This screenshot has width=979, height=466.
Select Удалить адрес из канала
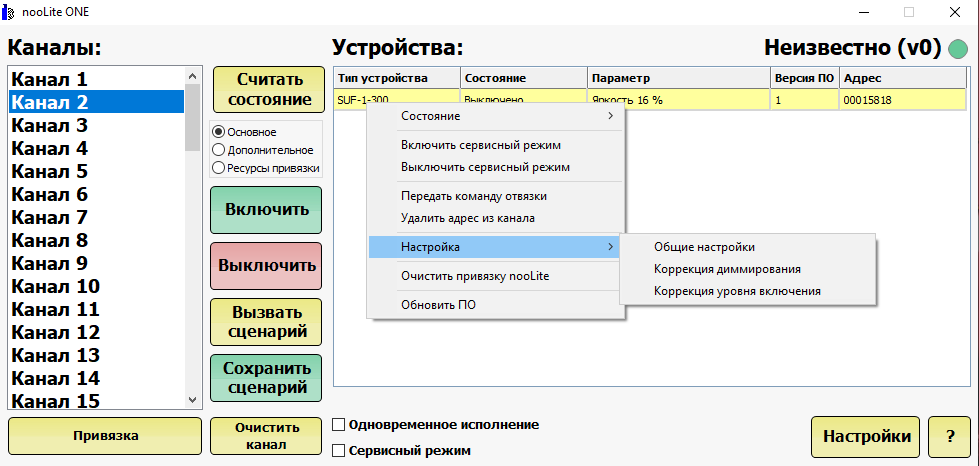point(496,219)
